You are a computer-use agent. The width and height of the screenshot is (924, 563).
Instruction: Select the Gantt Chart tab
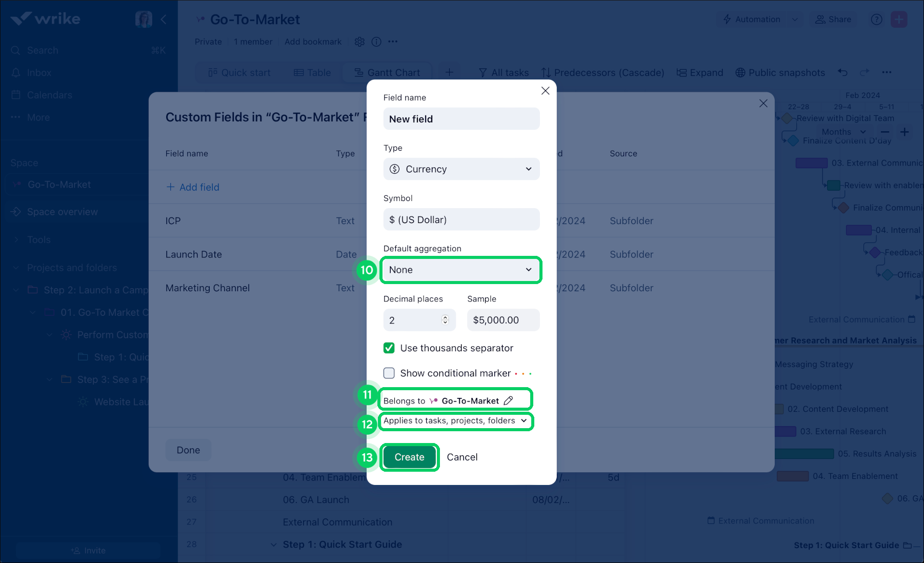387,72
